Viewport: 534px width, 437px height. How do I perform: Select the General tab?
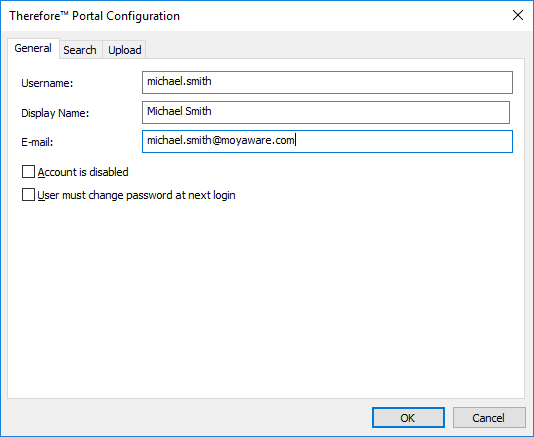coord(33,48)
